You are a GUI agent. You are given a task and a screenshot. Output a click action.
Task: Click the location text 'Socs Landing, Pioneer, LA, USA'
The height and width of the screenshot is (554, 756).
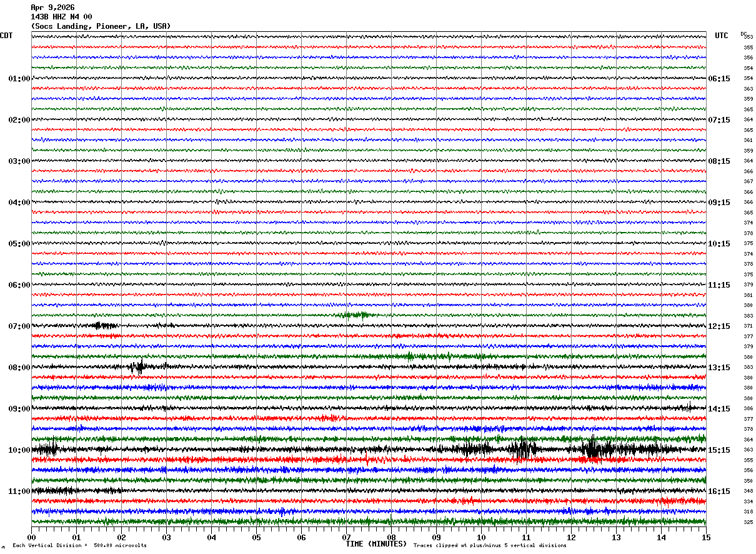[101, 26]
